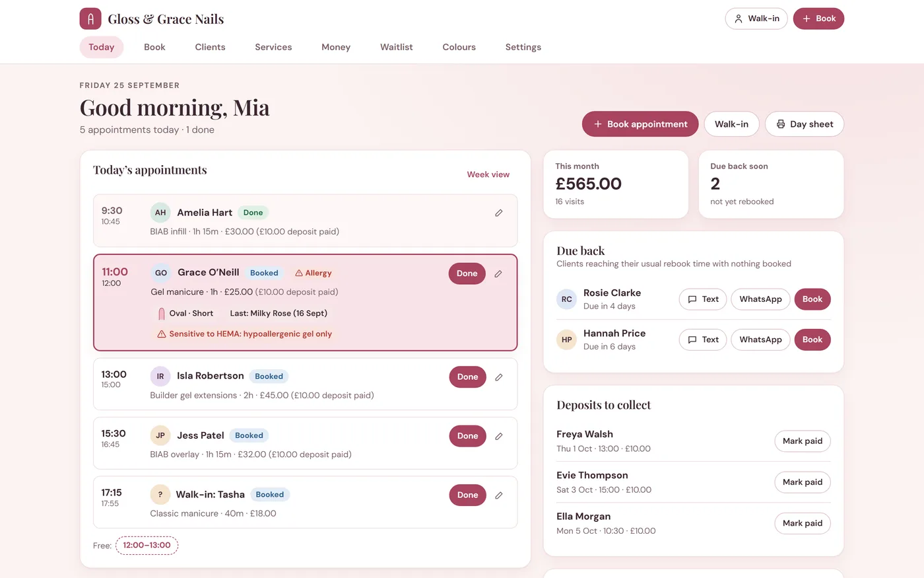Go to the Money tab
This screenshot has width=924, height=578.
[336, 47]
